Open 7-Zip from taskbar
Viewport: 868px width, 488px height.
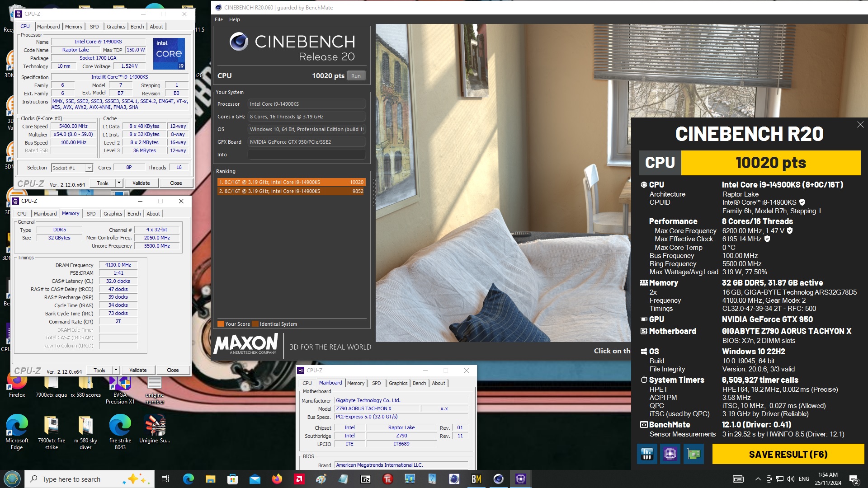(365, 479)
